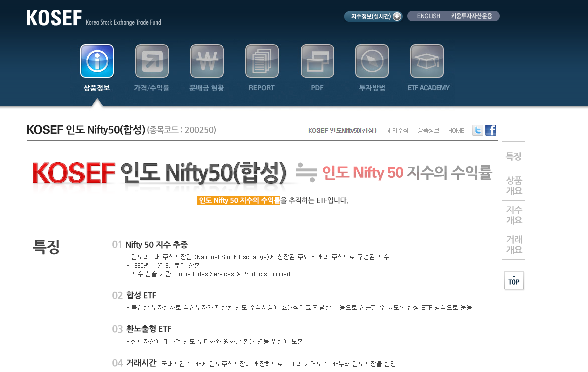
Task: Click the highlighted 인도 Nifty 50 지수의 수익률 text
Action: (239, 200)
